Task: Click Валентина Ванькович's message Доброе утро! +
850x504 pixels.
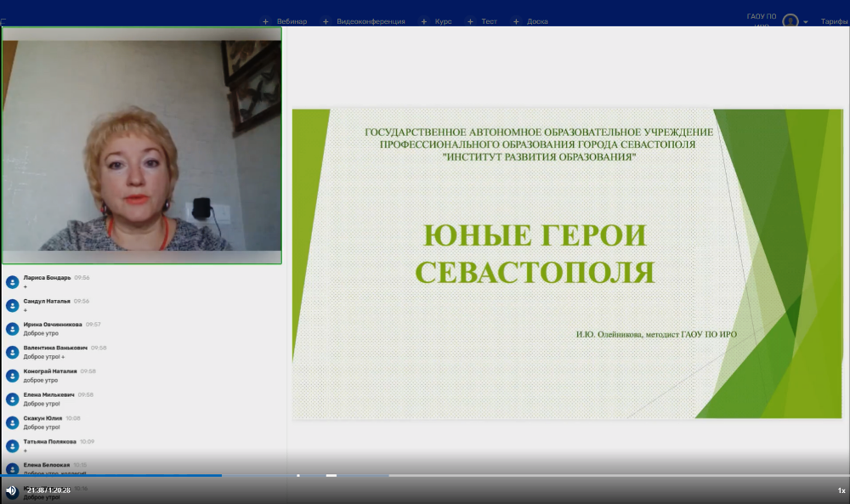Action: coord(44,357)
